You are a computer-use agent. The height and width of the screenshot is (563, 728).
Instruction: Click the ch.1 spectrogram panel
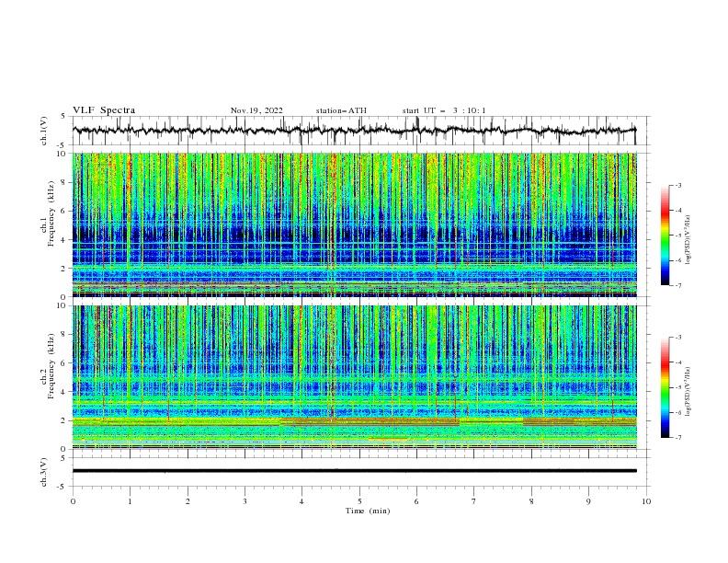[x=355, y=224]
